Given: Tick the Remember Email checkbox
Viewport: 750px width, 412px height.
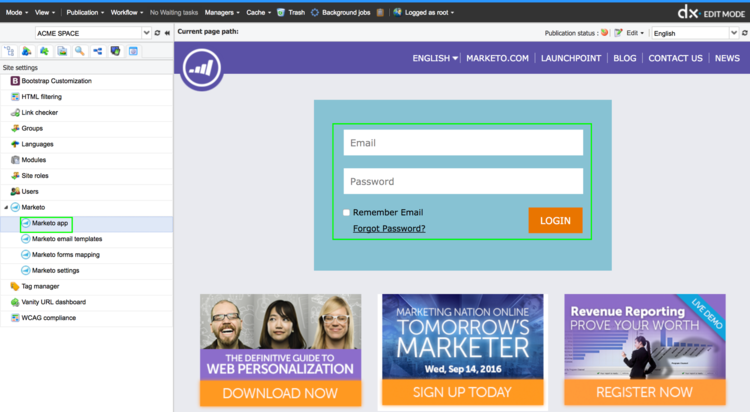Looking at the screenshot, I should tap(346, 212).
